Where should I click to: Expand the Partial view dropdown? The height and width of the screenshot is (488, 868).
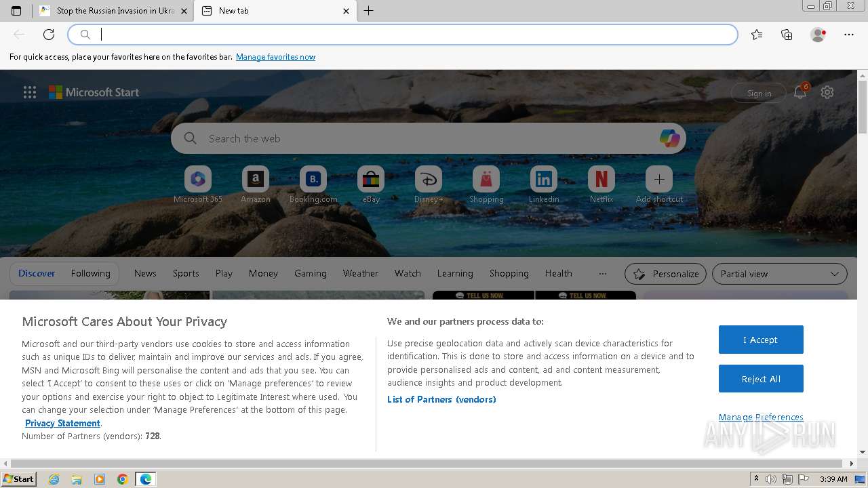(779, 274)
